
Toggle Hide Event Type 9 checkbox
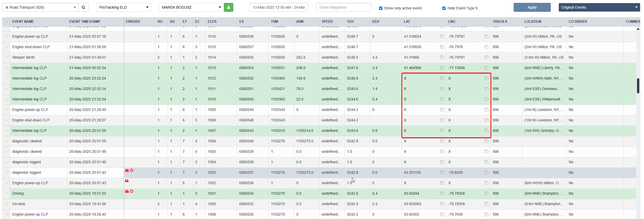[444, 8]
